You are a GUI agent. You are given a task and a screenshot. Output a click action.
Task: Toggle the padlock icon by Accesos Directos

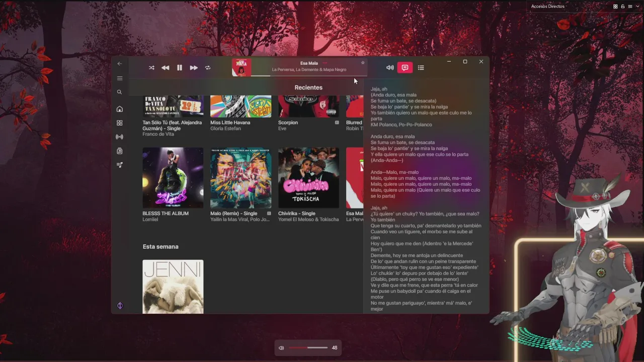point(623,7)
